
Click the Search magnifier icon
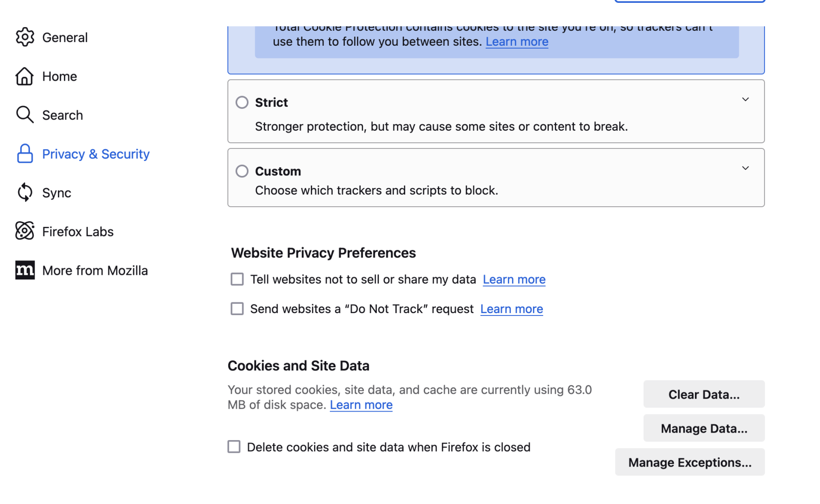tap(25, 115)
